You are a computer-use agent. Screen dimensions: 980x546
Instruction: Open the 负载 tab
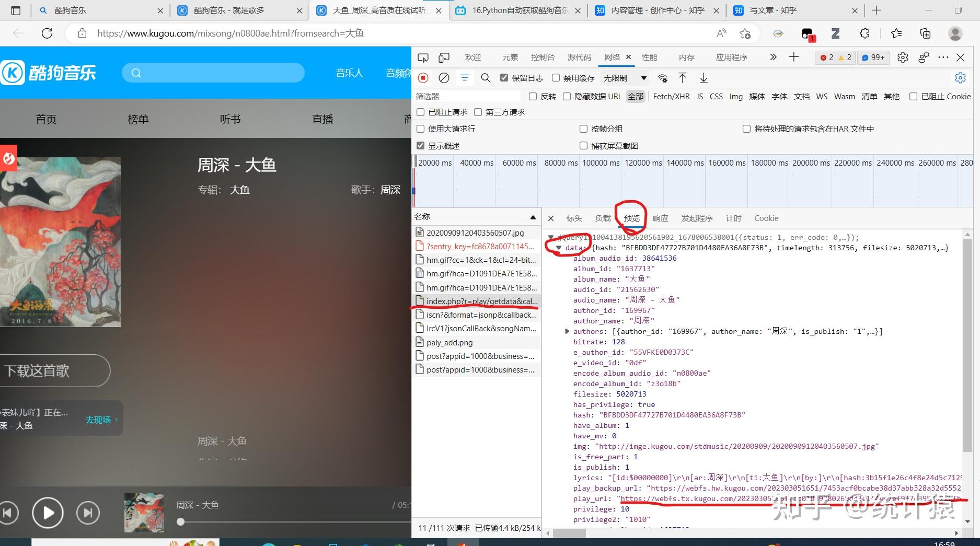[x=603, y=218]
